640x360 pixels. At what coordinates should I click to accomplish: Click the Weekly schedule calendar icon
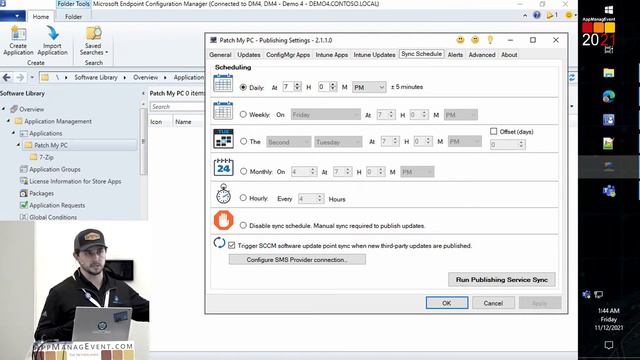click(x=223, y=111)
